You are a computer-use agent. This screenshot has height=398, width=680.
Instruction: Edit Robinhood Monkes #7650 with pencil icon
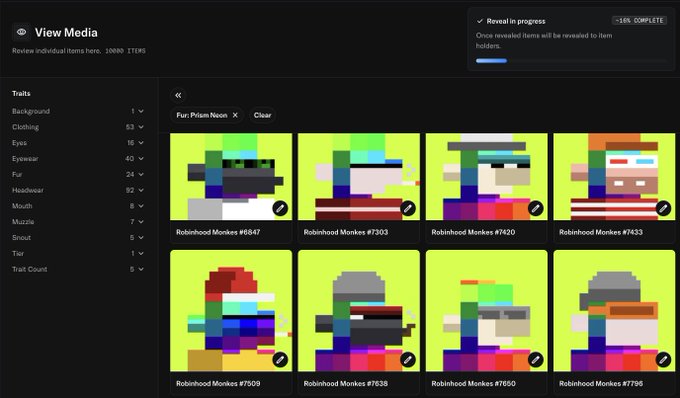[x=536, y=359]
